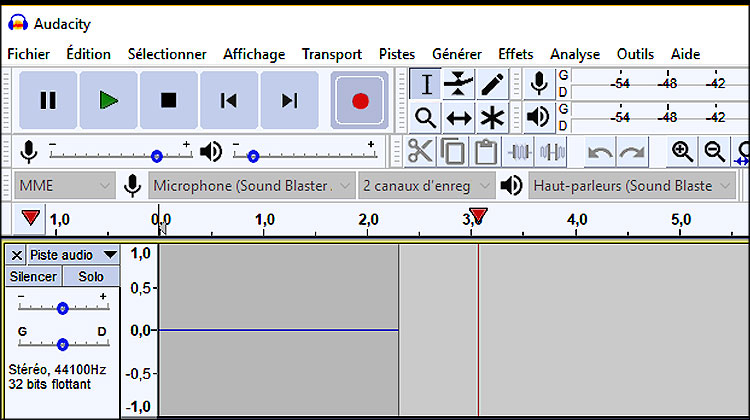Click the Paste clipboard icon
This screenshot has height=420, width=750.
(486, 152)
